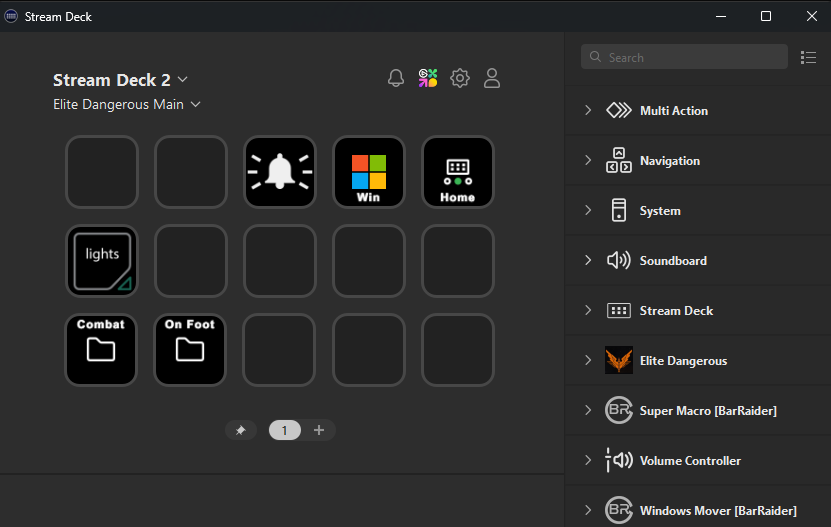Select the 'Multi Action' category label
Image resolution: width=831 pixels, height=527 pixels.
click(674, 110)
